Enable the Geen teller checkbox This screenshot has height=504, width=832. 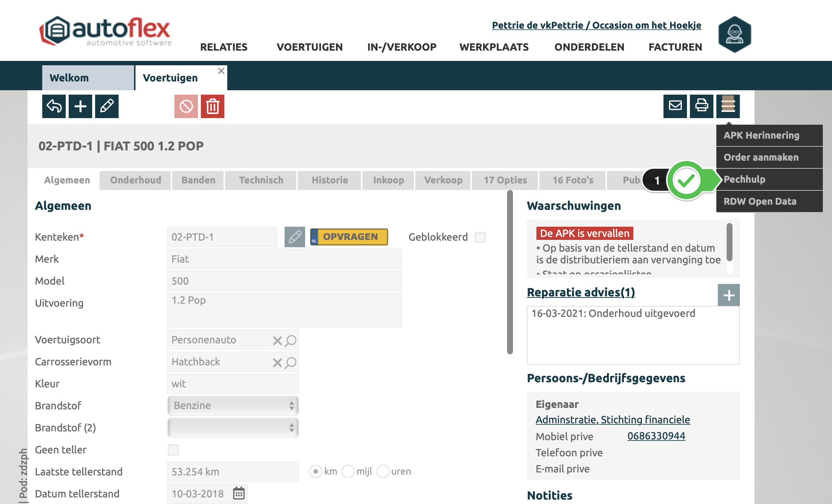pos(173,450)
